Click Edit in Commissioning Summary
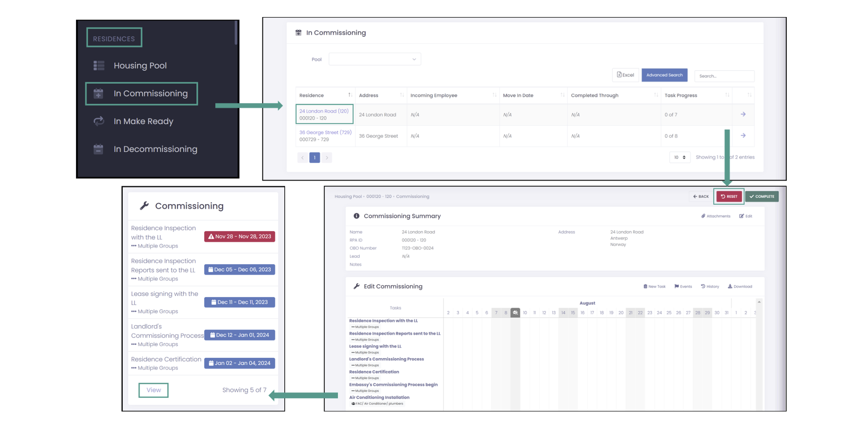Viewport: 868px width, 433px height. click(x=746, y=216)
